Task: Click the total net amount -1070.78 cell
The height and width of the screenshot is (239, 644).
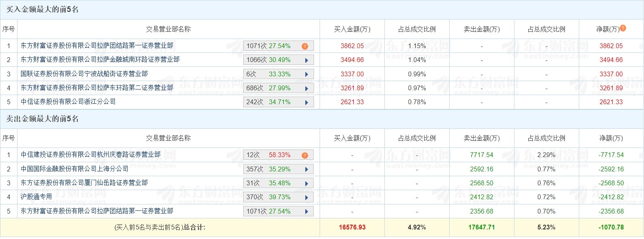Action: tap(611, 227)
